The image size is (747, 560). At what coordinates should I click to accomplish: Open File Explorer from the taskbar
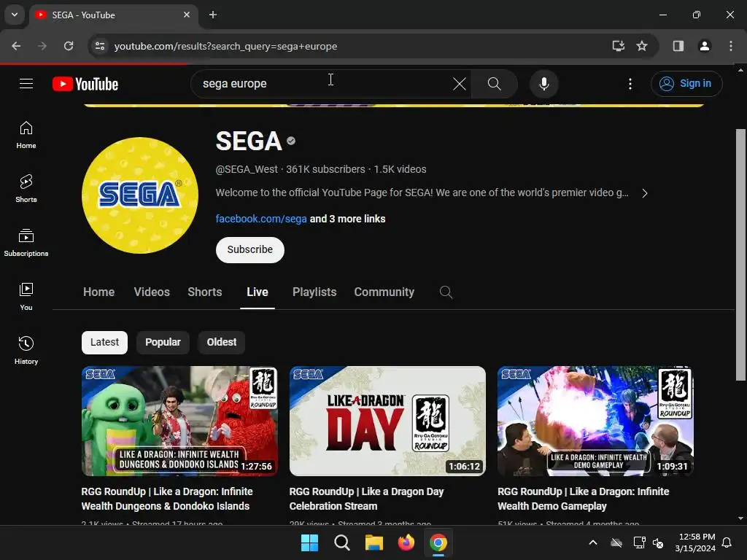click(x=374, y=542)
